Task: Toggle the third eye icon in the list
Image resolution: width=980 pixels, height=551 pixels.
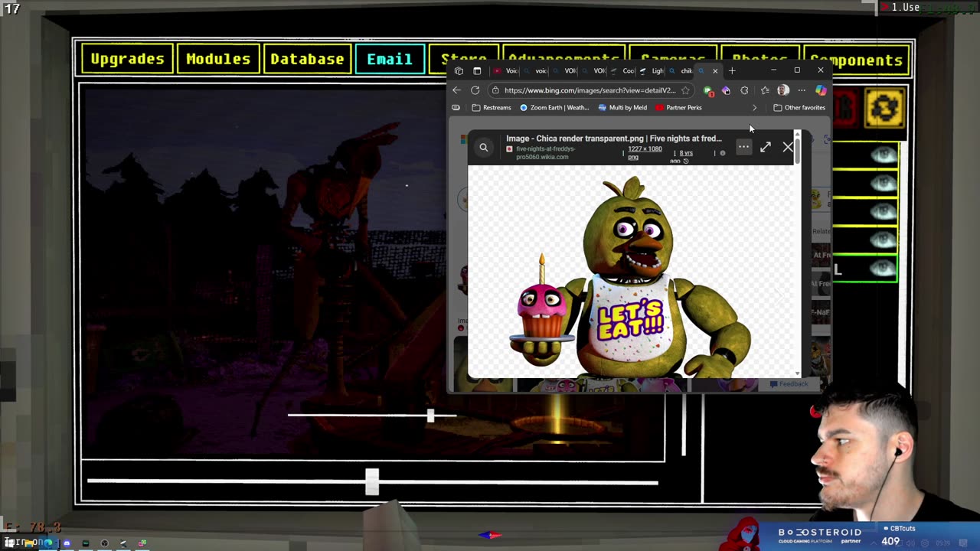Action: pyautogui.click(x=884, y=212)
